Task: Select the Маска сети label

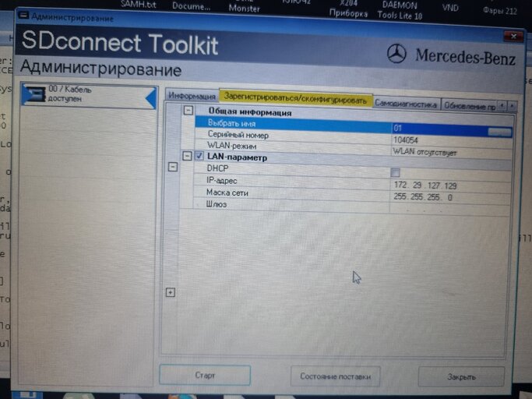Action: pos(227,192)
